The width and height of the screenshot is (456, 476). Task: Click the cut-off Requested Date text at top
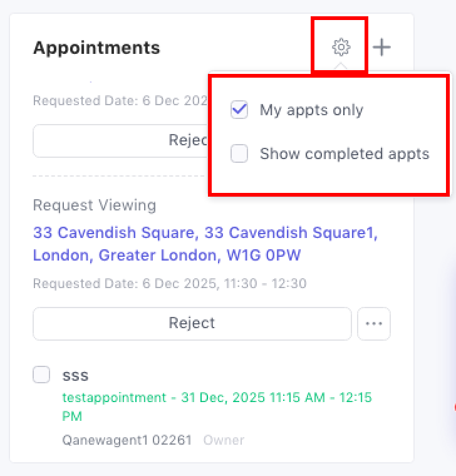pos(120,100)
